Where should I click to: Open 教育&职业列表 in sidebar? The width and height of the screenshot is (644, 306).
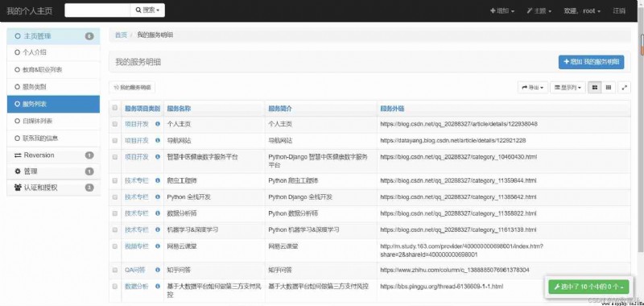53,70
